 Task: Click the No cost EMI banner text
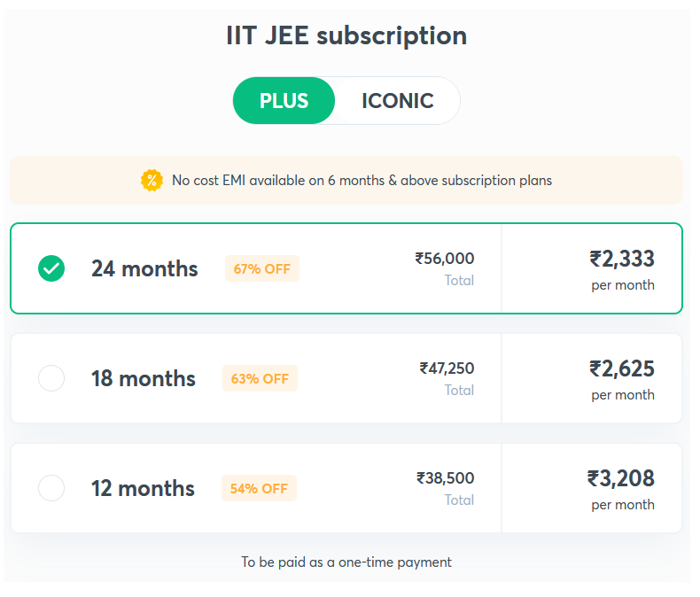pos(362,181)
